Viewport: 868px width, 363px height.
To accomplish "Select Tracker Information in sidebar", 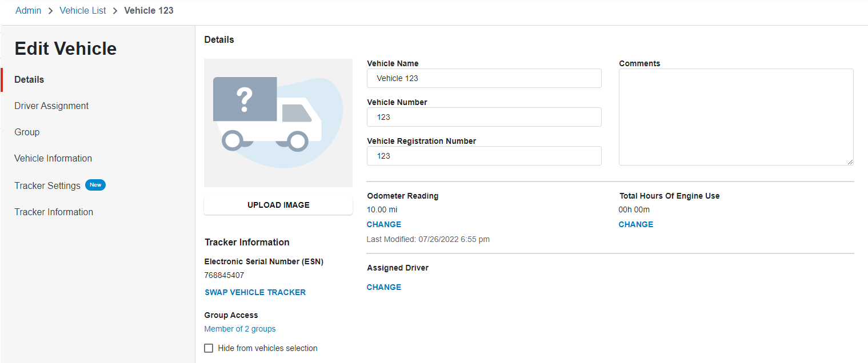I will 54,212.
